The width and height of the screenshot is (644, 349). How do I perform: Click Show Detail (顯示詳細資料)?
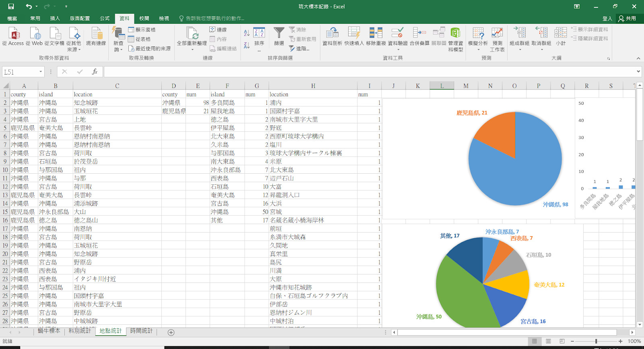pyautogui.click(x=590, y=29)
